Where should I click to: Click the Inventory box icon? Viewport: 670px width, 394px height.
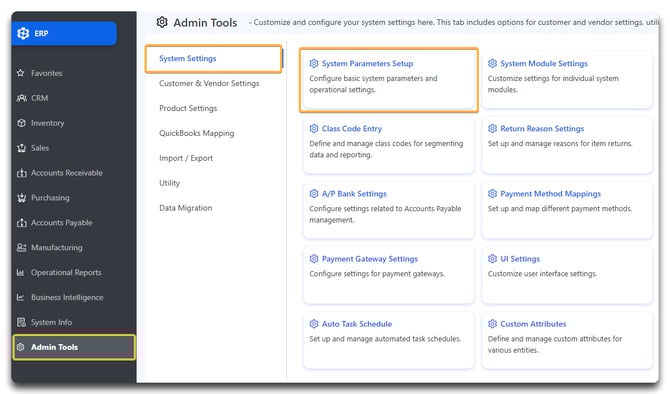pyautogui.click(x=21, y=123)
